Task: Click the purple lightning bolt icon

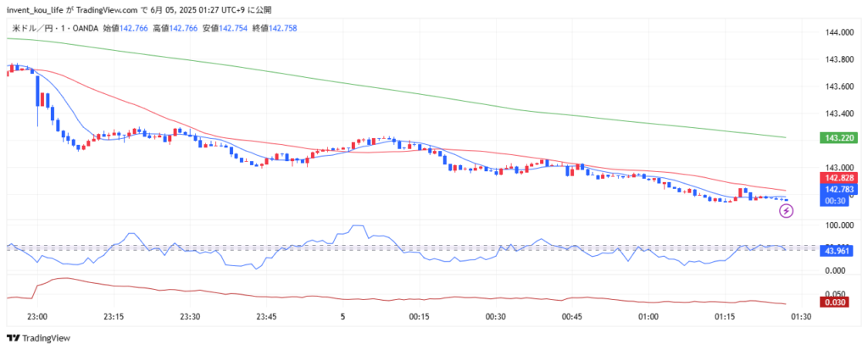Action: [786, 211]
